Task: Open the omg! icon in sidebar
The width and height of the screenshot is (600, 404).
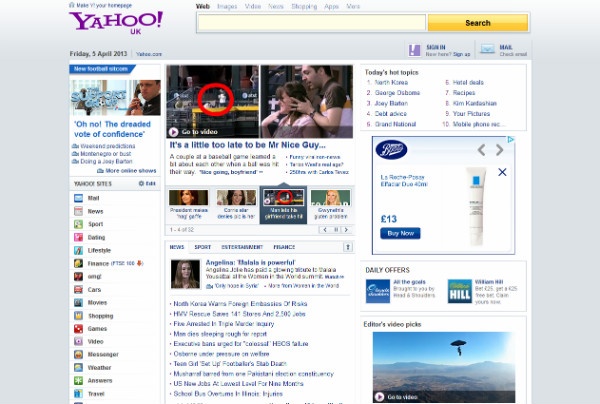Action: [x=78, y=276]
